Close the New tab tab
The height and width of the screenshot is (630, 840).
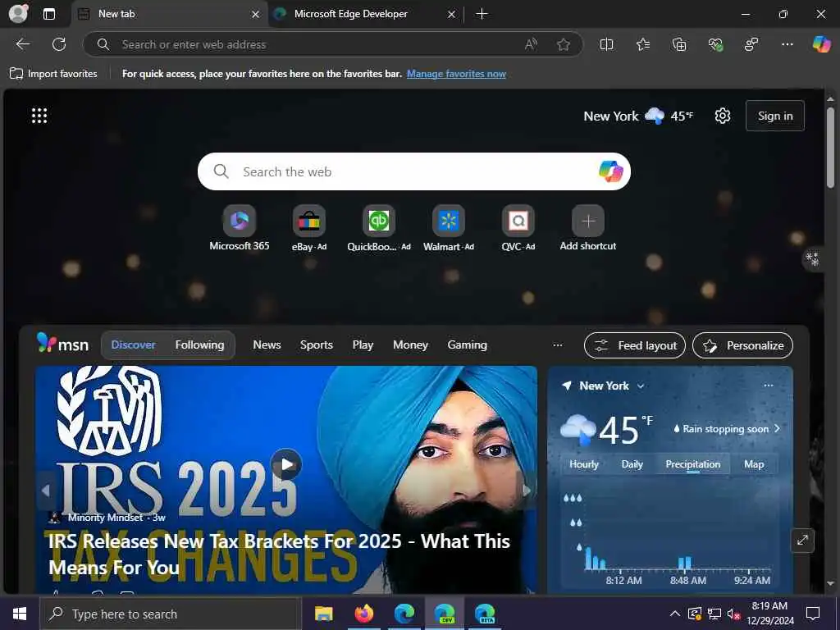click(256, 14)
